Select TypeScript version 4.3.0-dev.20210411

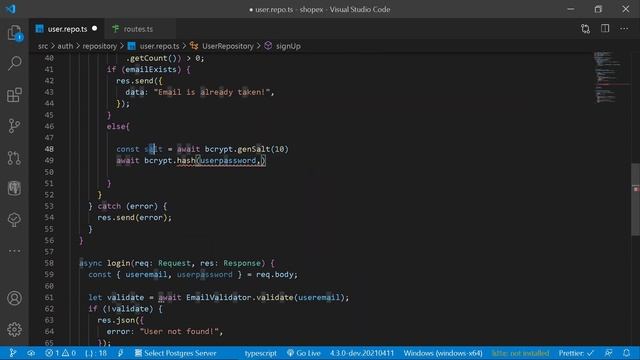362,353
